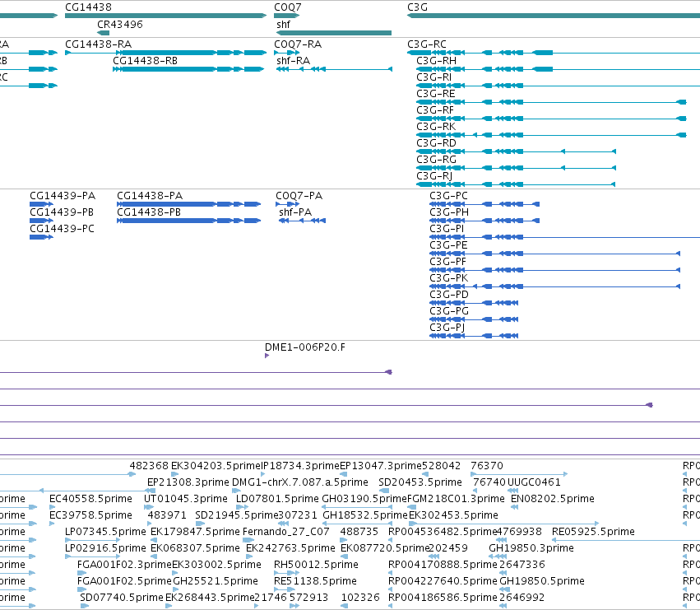700x610 pixels.
Task: Click protein label CG14438-PA
Action: coord(150,195)
